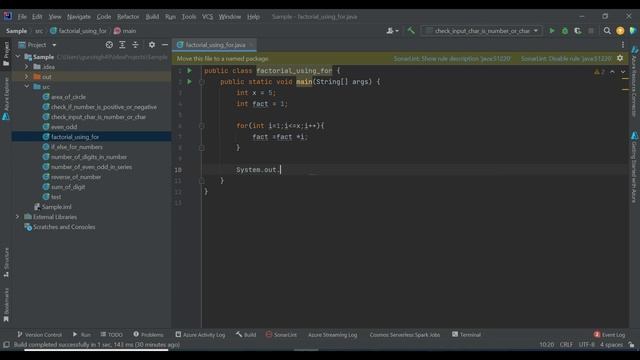Viewport: 640px width, 360px height.
Task: Fold the for loop gutter marker
Action: coord(202,126)
